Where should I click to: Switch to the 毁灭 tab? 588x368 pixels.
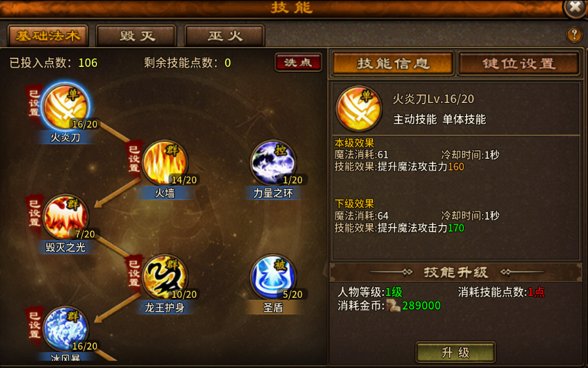tap(136, 36)
